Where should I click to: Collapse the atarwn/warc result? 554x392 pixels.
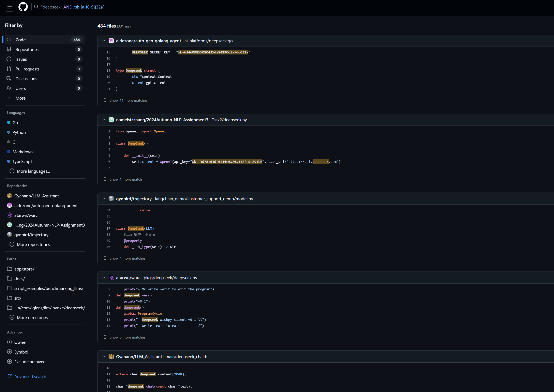pos(104,278)
